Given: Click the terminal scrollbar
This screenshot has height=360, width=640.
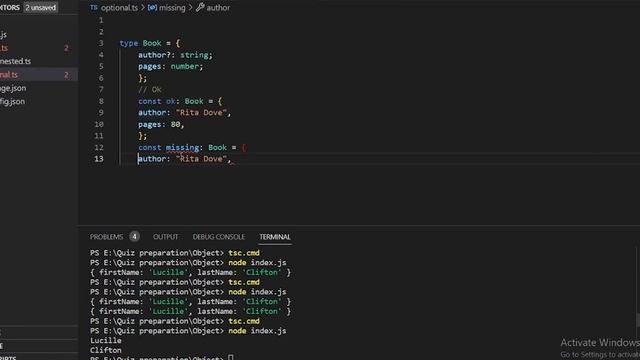Looking at the screenshot, I should click(637, 320).
